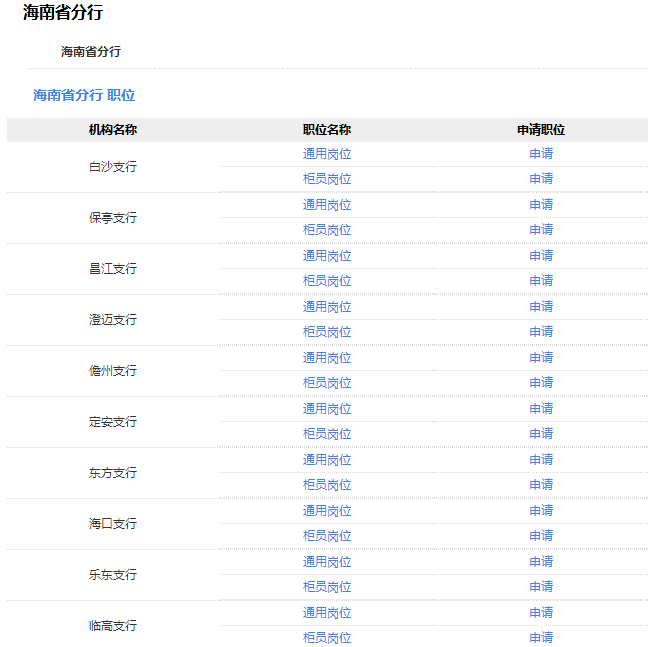
Task: Click the 海南省分行 subheading below title
Action: click(x=91, y=52)
